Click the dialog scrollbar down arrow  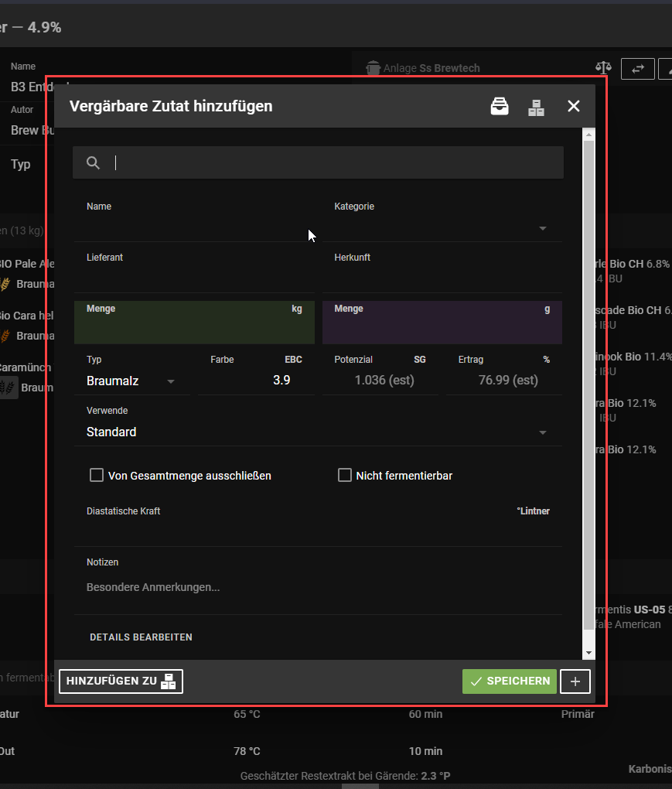pyautogui.click(x=588, y=653)
